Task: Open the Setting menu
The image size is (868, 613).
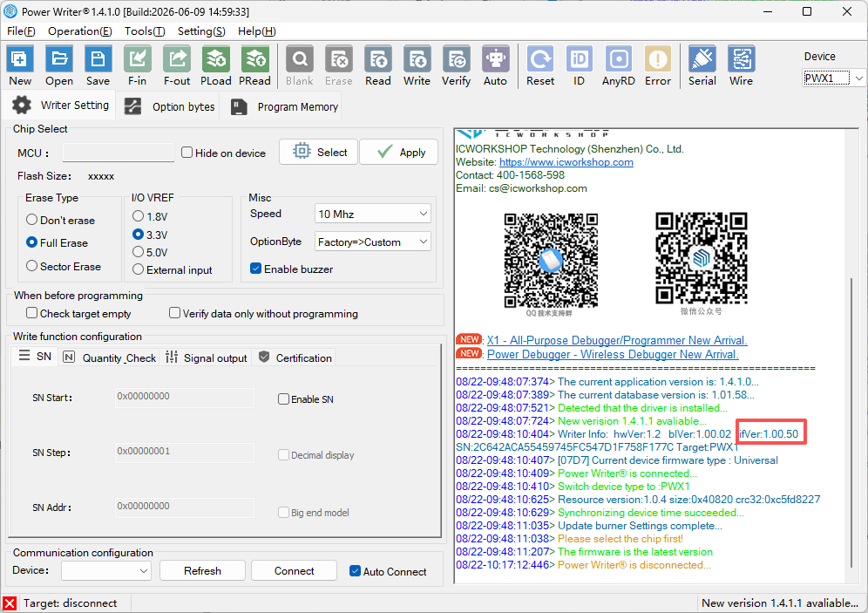Action: (x=201, y=31)
